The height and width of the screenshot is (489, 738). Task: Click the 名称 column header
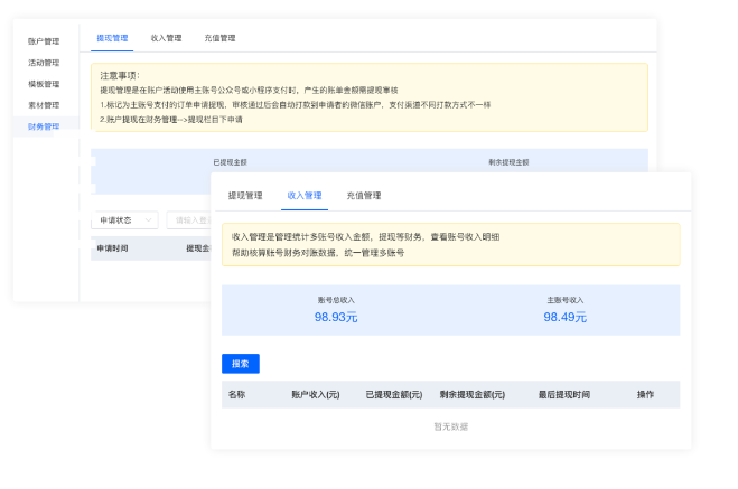(236, 394)
